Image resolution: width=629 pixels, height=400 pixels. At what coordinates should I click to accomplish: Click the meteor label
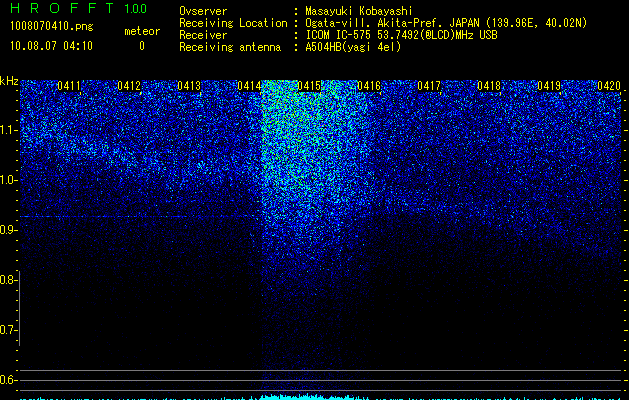click(x=142, y=31)
